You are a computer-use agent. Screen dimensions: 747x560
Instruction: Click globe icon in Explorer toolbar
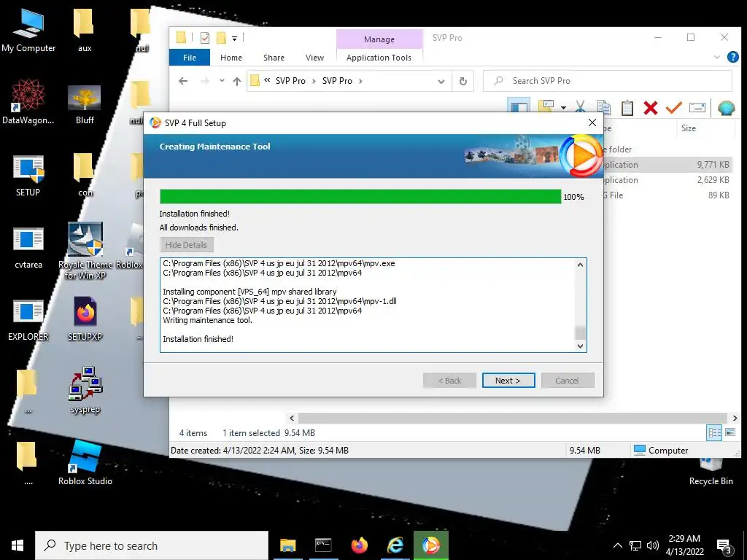click(726, 108)
